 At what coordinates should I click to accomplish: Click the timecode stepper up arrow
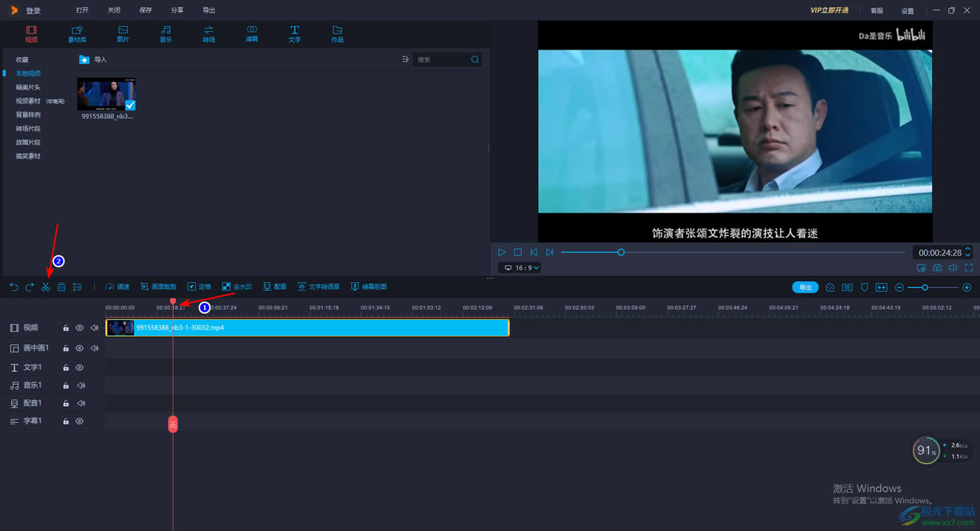(x=968, y=249)
